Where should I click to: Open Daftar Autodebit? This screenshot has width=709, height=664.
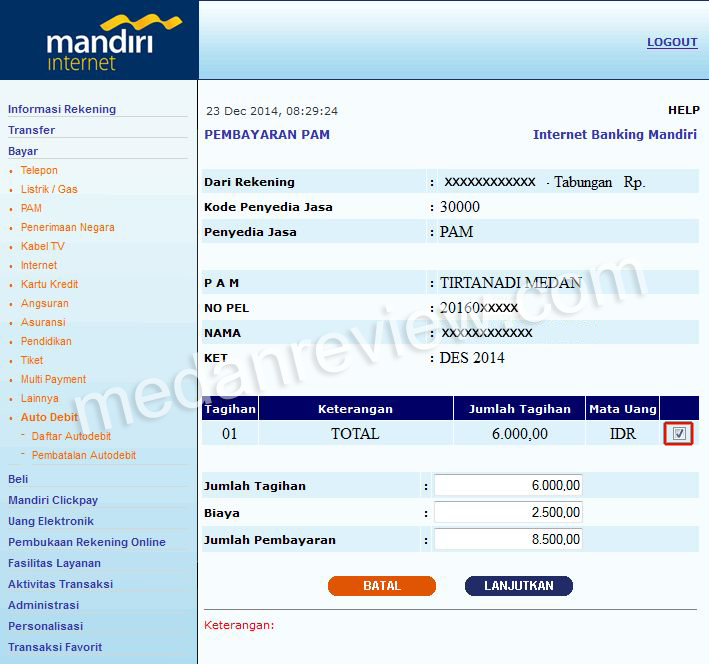[x=71, y=436]
